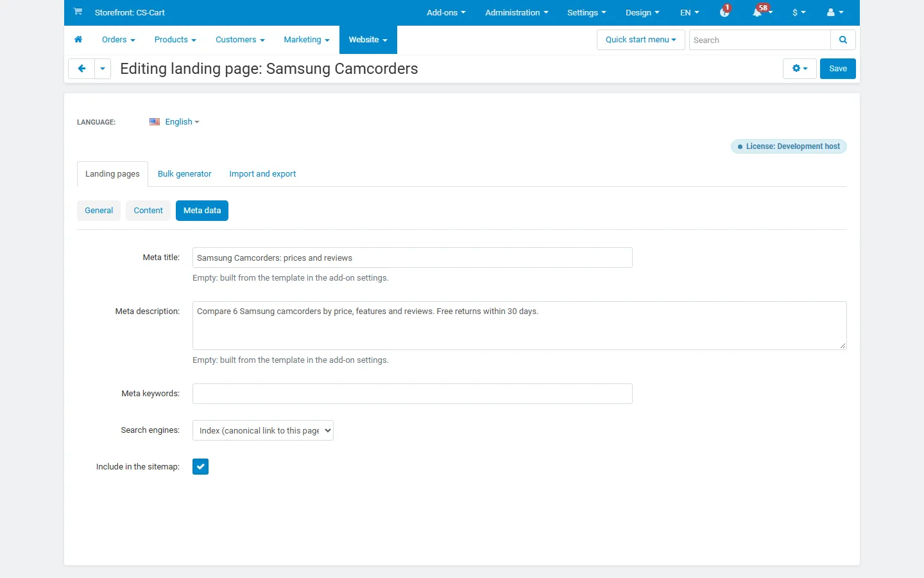Open the notifications bell icon
The image size is (924, 578).
(x=758, y=12)
